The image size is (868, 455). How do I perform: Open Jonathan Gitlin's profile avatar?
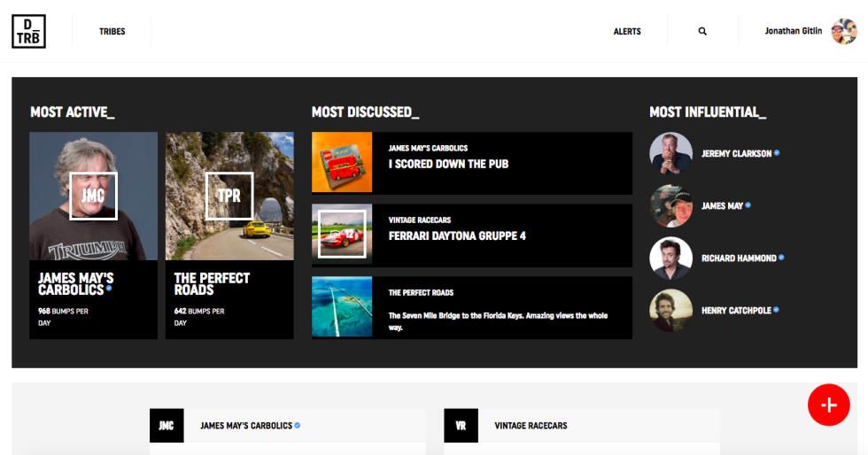pyautogui.click(x=844, y=32)
